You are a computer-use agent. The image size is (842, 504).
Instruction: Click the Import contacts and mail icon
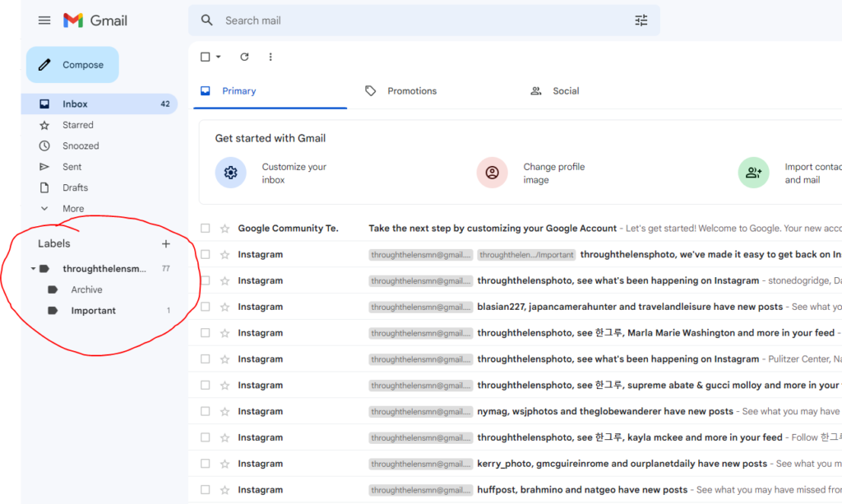point(753,173)
